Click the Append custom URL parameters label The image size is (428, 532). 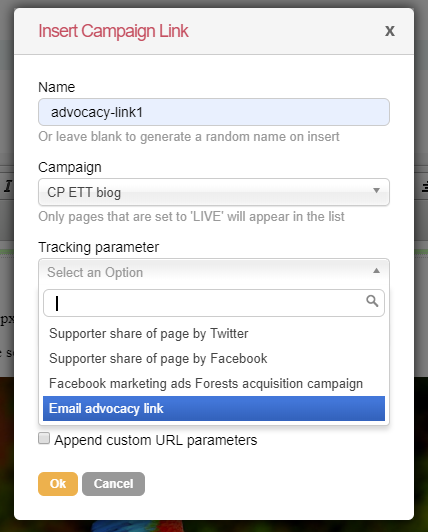coord(156,440)
